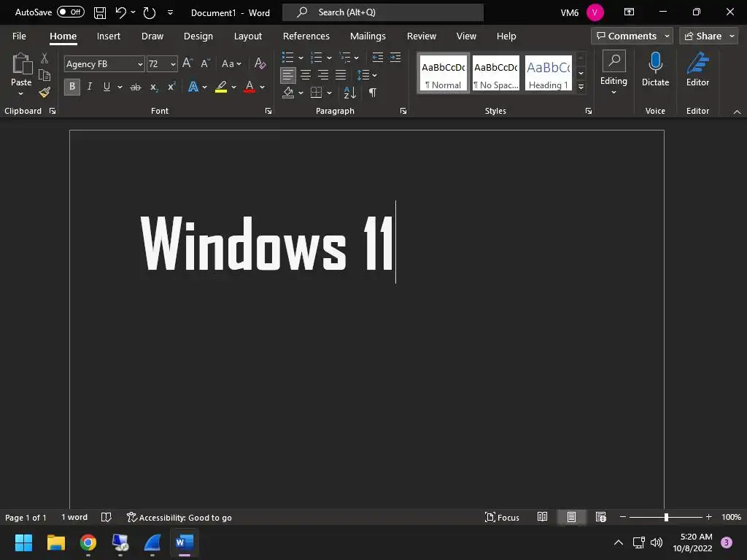747x560 pixels.
Task: Open the Editor pane
Action: point(697,69)
